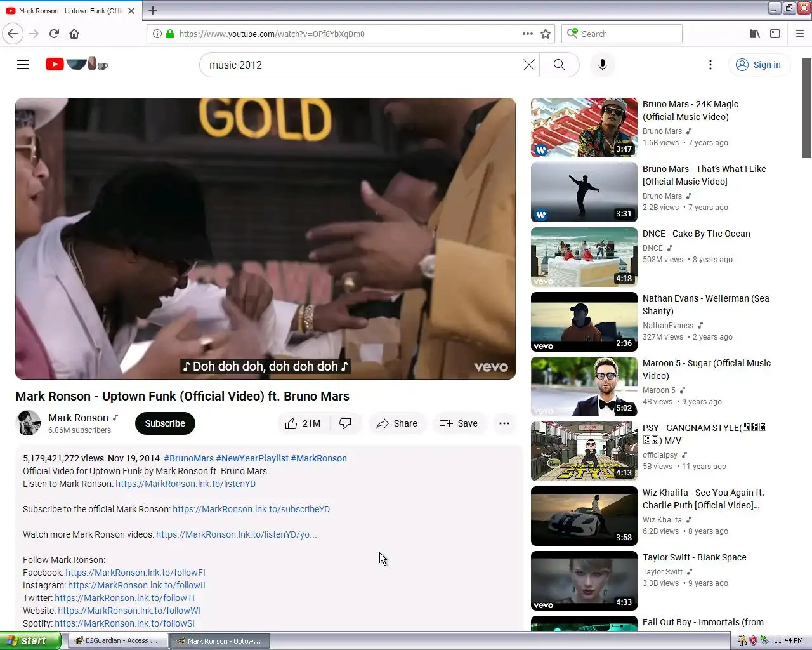Open the followII Instagram link
Image resolution: width=812 pixels, height=650 pixels.
136,585
